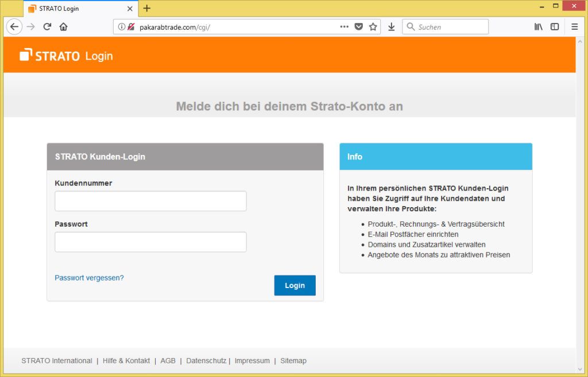Viewport: 588px width, 377px height.
Task: Click the insecure connection lock icon
Action: (x=131, y=26)
